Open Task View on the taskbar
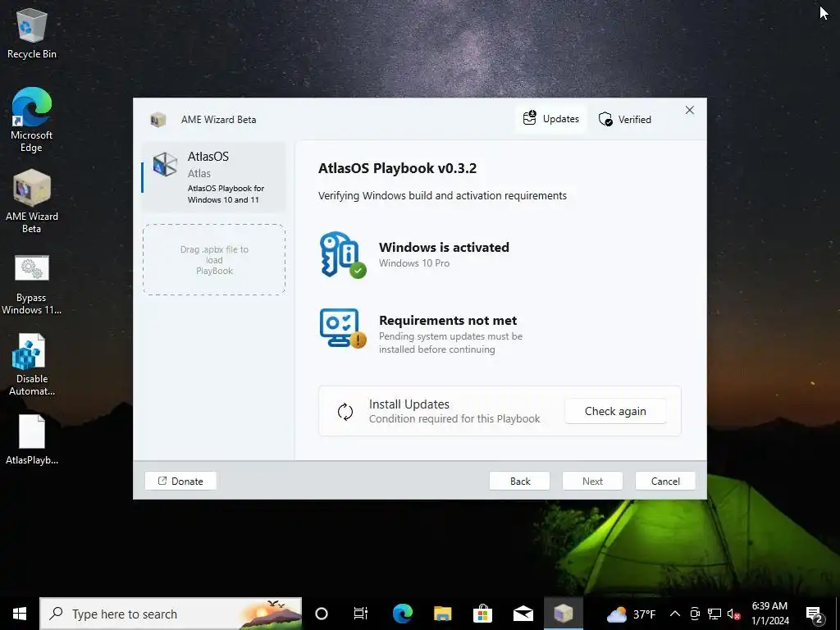 click(361, 614)
